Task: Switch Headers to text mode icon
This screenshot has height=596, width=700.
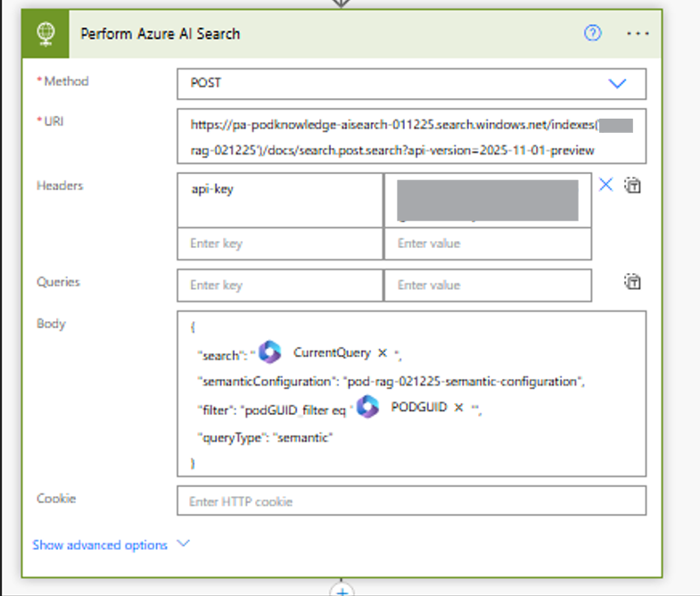Action: click(x=633, y=186)
